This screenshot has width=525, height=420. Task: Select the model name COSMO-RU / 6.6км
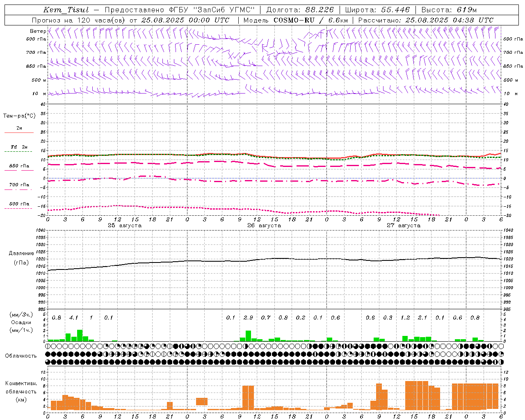tap(310, 20)
